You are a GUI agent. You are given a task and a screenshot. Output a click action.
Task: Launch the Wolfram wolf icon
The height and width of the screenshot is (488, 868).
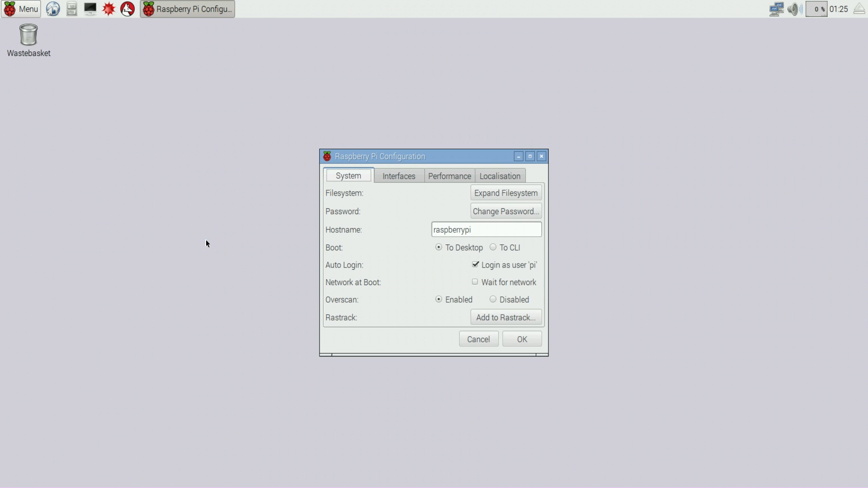coord(127,9)
